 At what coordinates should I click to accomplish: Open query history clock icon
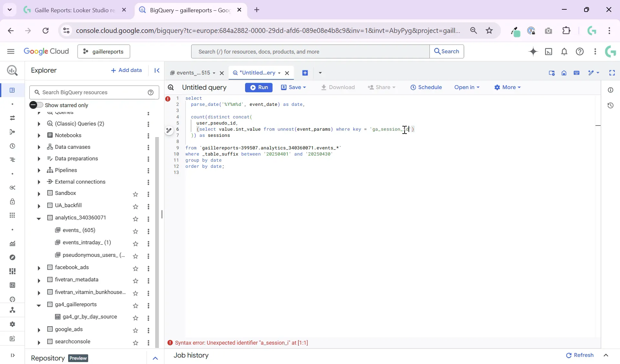tap(610, 106)
